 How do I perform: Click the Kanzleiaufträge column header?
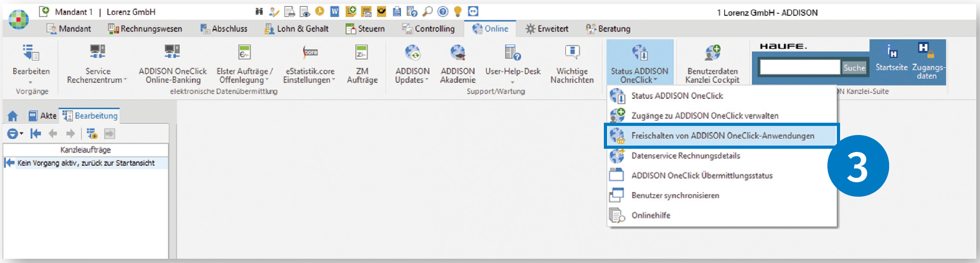(x=86, y=150)
